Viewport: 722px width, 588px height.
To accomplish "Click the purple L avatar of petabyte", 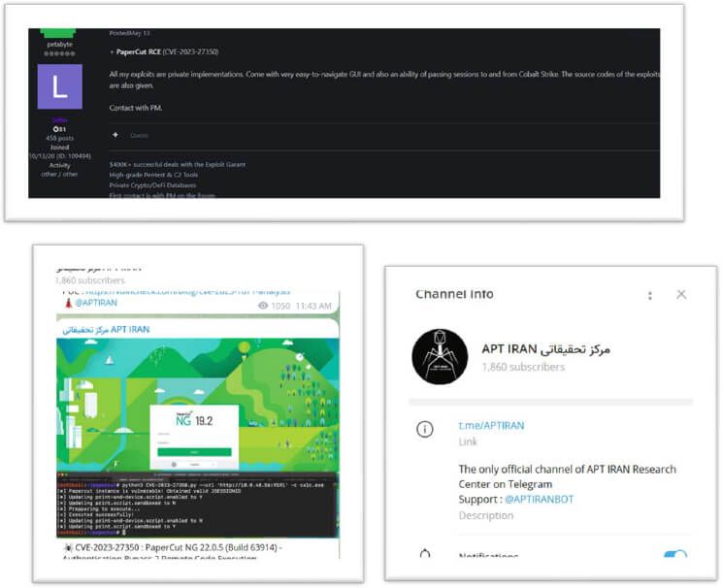I will tap(60, 86).
